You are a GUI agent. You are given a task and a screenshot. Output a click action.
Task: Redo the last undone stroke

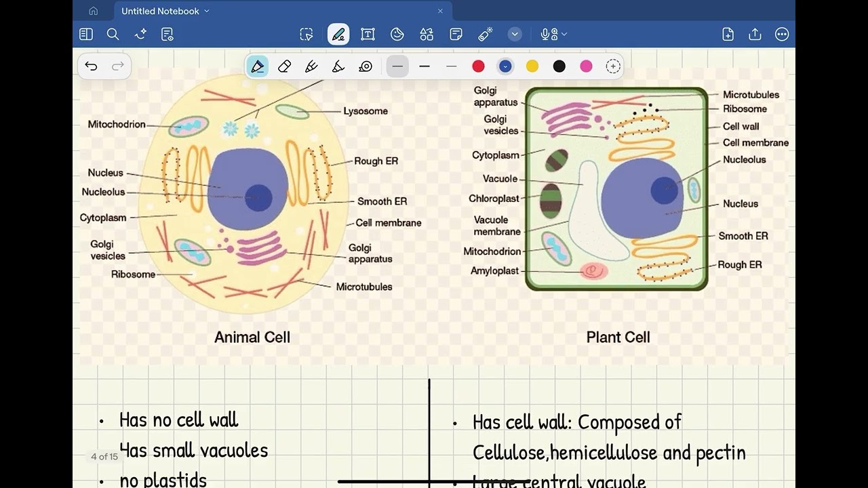coord(117,66)
